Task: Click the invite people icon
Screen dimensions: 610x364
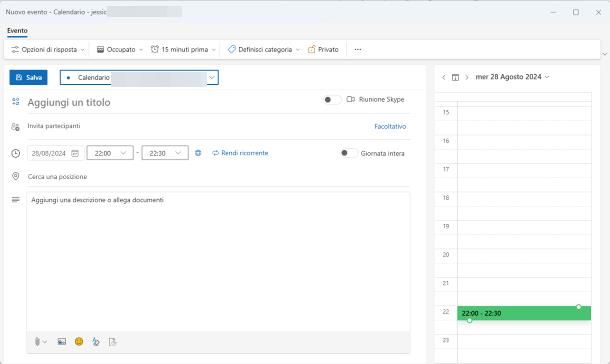Action: [15, 127]
